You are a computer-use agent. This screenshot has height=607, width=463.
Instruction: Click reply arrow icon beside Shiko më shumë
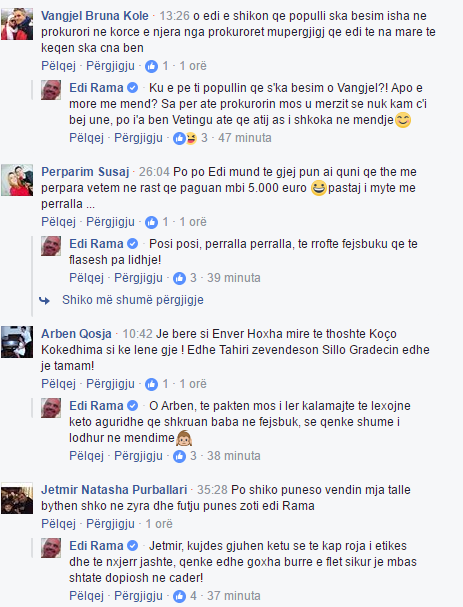point(45,300)
